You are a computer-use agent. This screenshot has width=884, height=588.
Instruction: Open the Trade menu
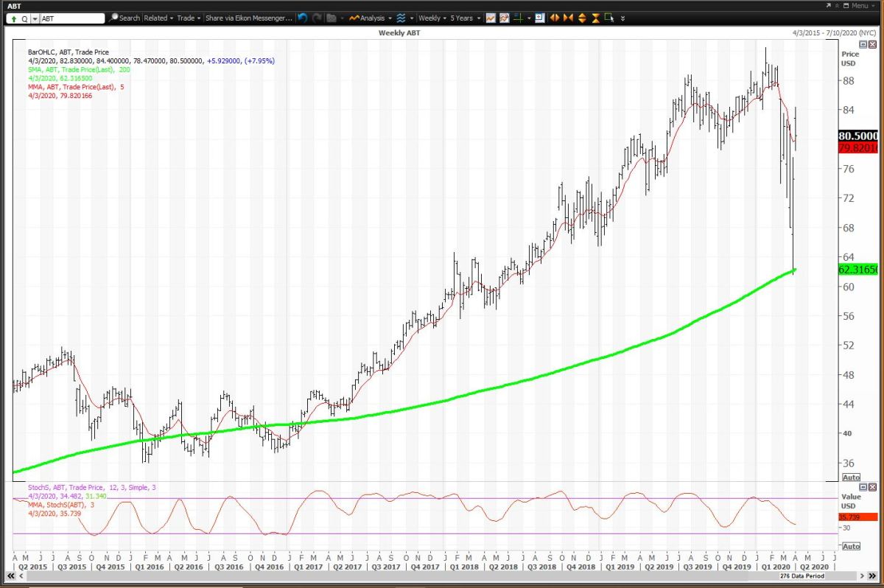tap(189, 18)
